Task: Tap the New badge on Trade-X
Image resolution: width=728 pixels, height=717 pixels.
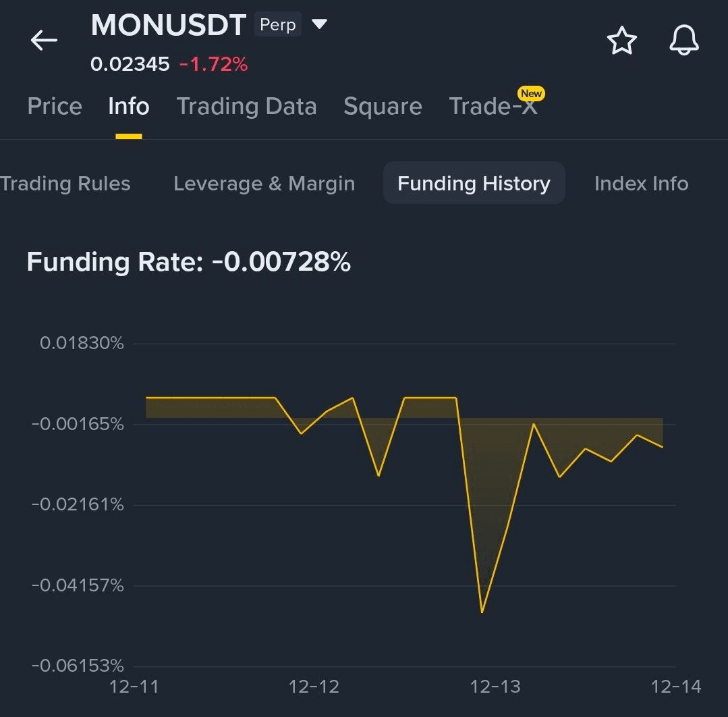Action: tap(531, 94)
